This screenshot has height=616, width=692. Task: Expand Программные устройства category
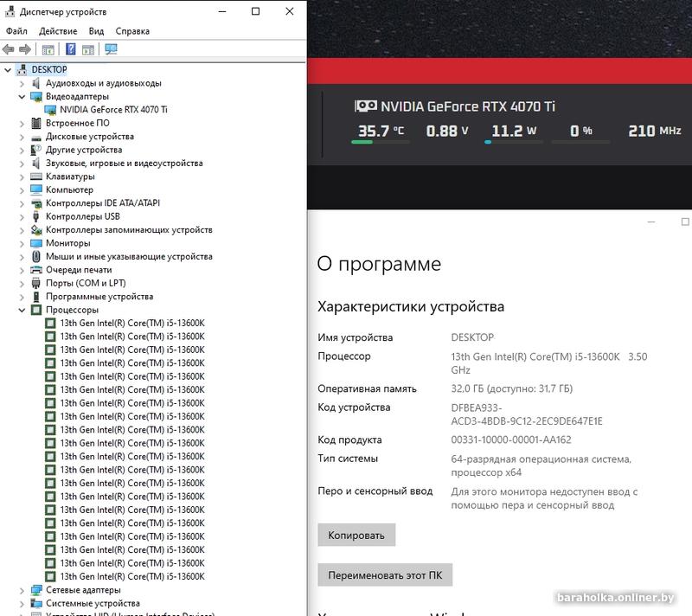22,297
